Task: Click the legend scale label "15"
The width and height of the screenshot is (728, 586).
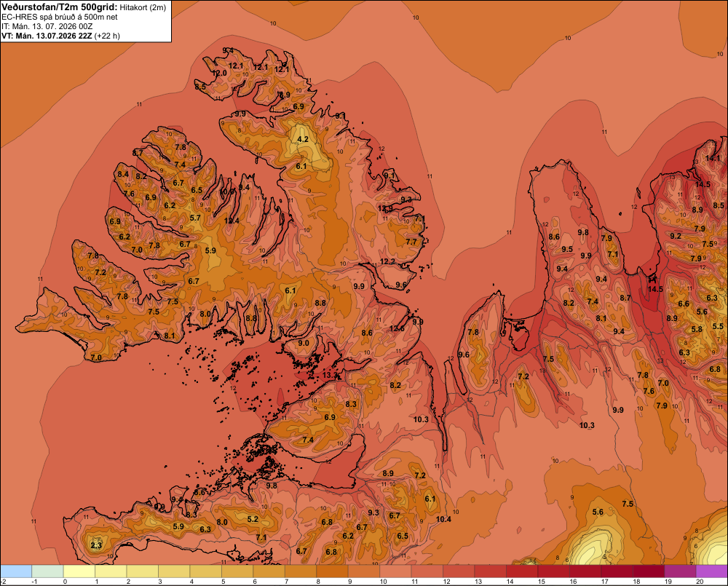Action: (542, 582)
